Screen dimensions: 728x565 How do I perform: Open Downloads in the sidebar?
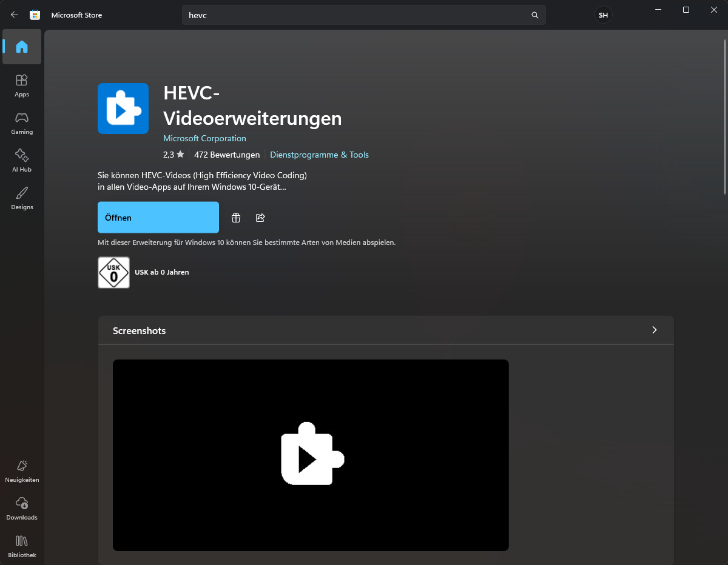(x=22, y=509)
